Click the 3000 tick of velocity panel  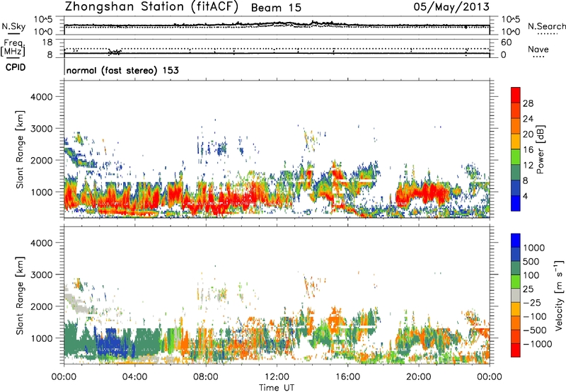(x=41, y=275)
